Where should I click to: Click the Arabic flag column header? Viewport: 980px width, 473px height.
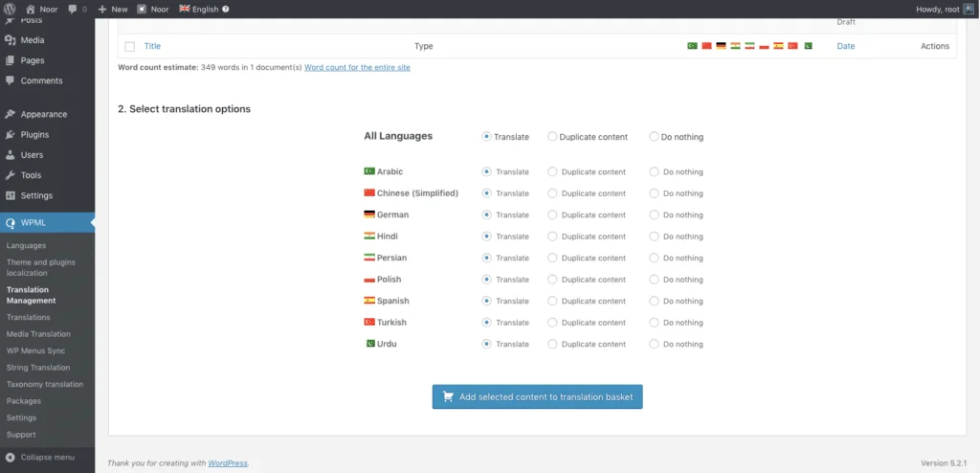692,46
